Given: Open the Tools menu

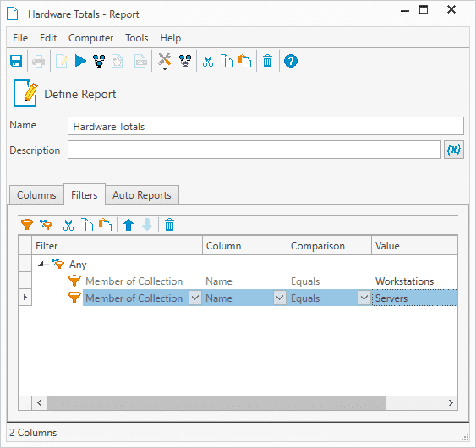Looking at the screenshot, I should [137, 38].
